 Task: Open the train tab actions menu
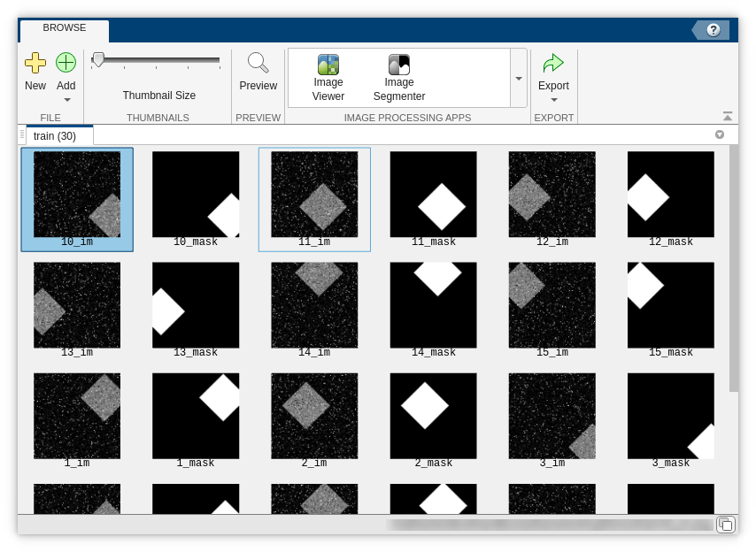click(x=720, y=135)
